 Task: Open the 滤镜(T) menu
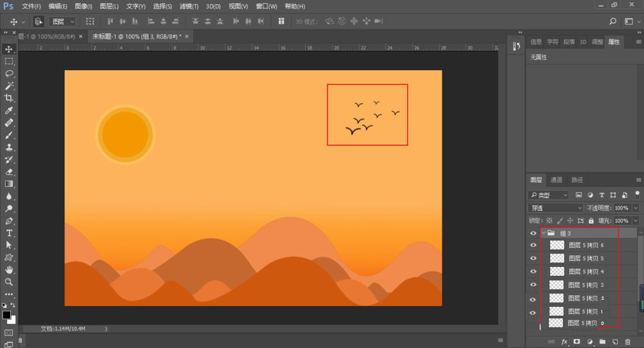click(x=189, y=6)
